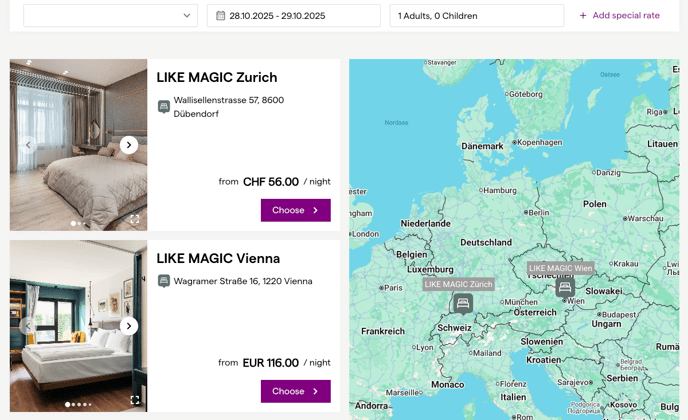
Task: Open the empty property dropdown
Action: point(110,16)
